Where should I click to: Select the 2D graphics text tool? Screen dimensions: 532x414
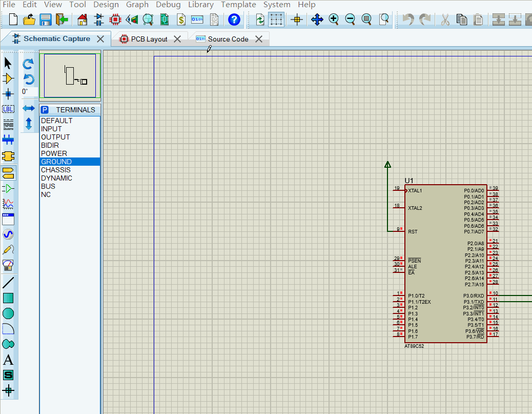coord(8,360)
